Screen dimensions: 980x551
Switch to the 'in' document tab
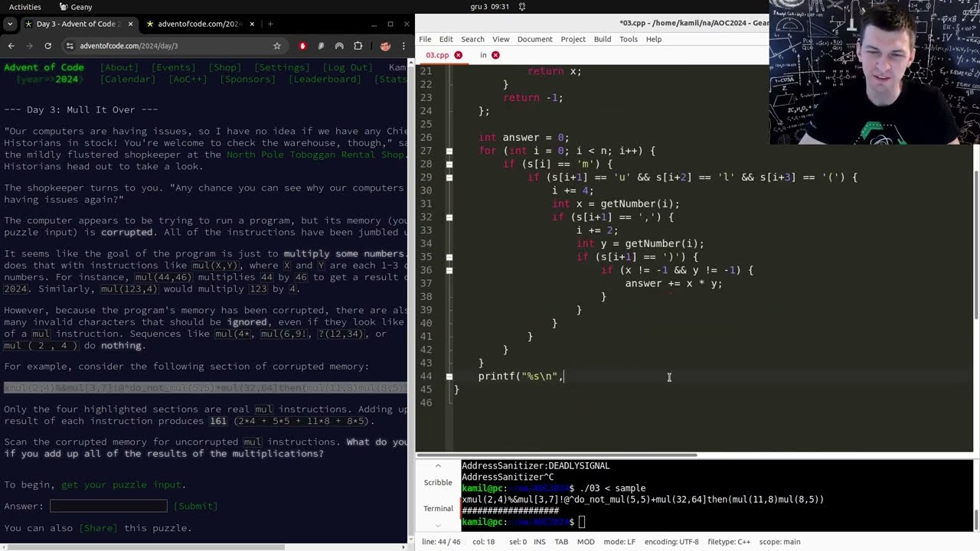[483, 55]
